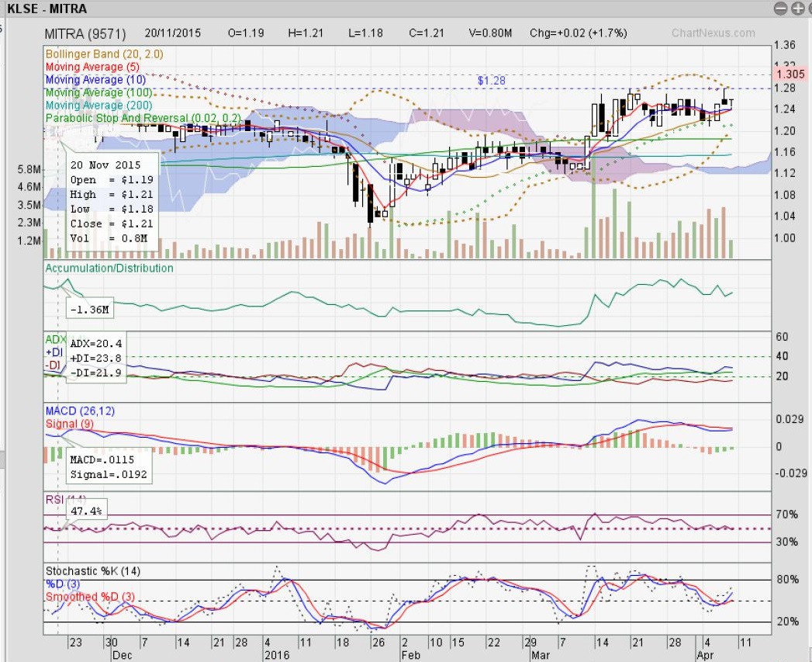Click the 'KLSE - MITRA' window title

[x=47, y=9]
